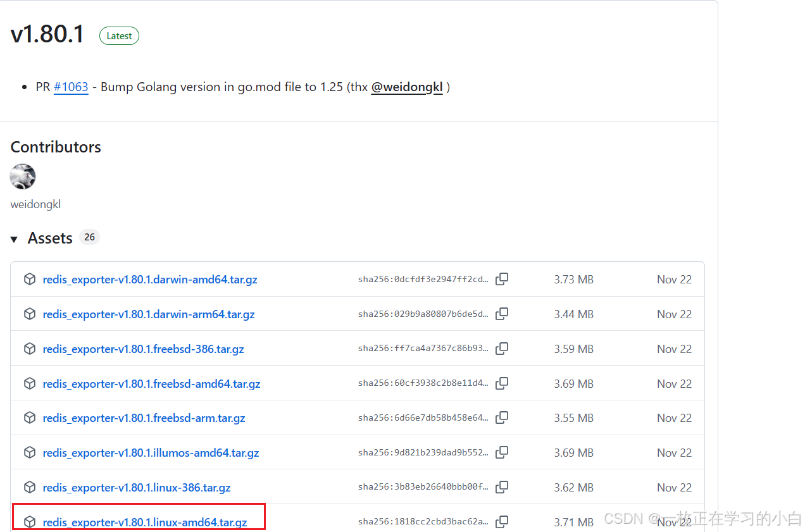
Task: Click weidongkl name under avatar
Action: click(35, 204)
